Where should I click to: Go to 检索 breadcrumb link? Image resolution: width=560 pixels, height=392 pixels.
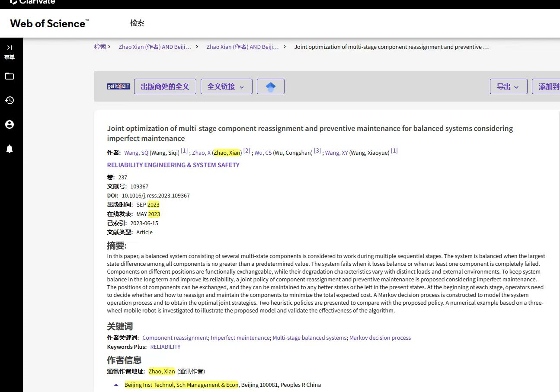(x=100, y=47)
